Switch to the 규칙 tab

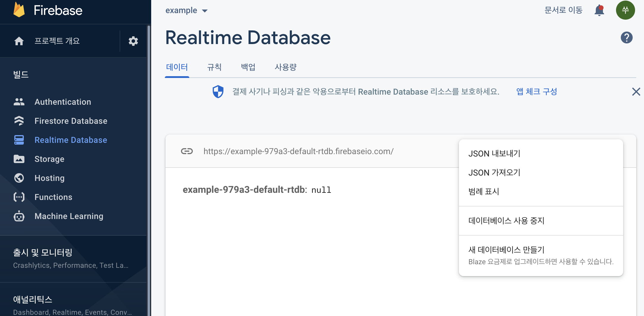[214, 67]
